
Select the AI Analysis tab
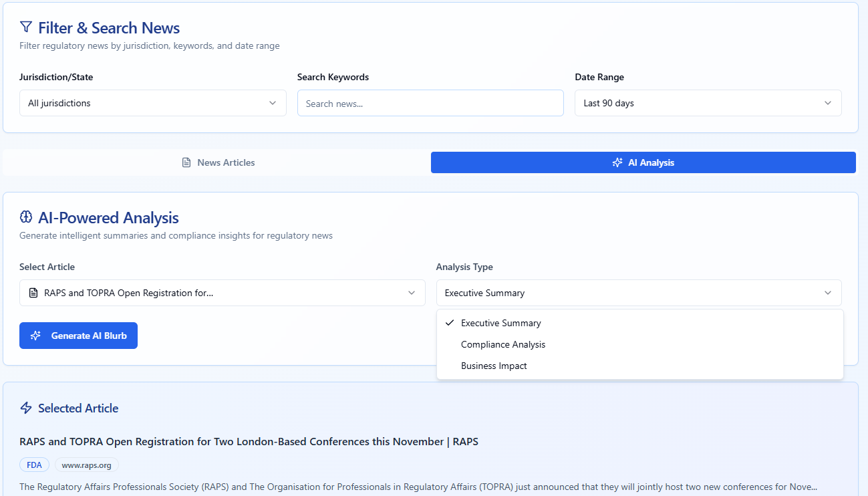point(643,162)
